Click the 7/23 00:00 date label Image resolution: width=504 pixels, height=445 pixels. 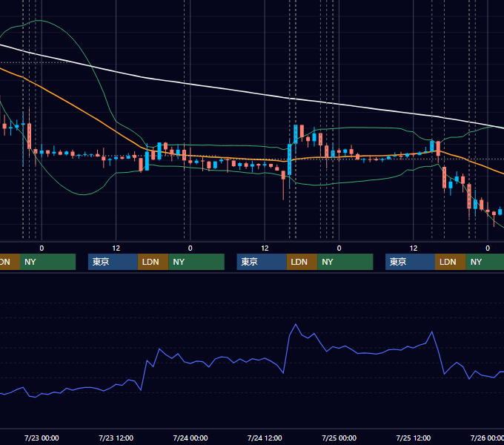[42, 438]
